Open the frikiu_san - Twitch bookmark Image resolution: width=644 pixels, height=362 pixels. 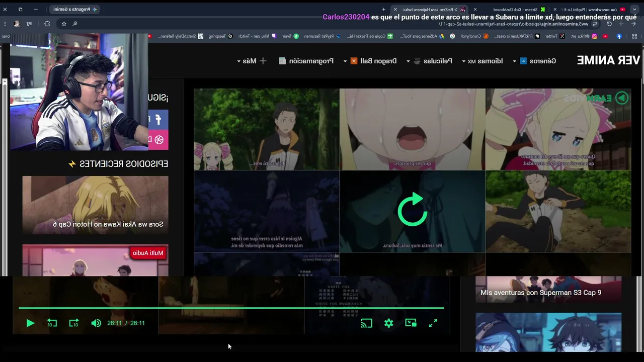tap(258, 36)
